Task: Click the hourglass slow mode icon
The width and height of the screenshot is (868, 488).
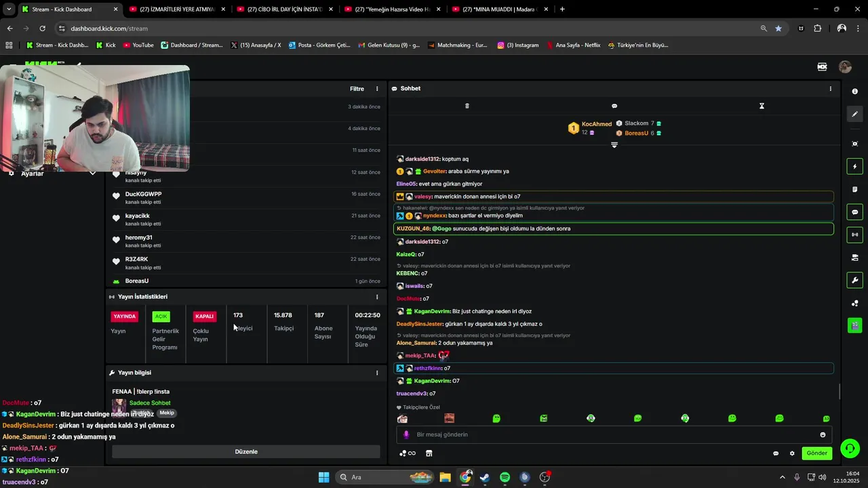Action: 762,106
